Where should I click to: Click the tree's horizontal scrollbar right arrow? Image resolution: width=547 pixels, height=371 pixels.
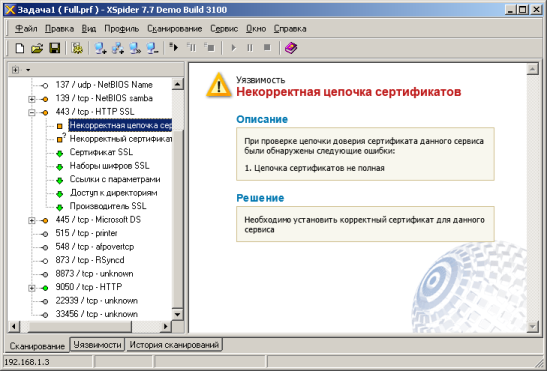click(166, 326)
